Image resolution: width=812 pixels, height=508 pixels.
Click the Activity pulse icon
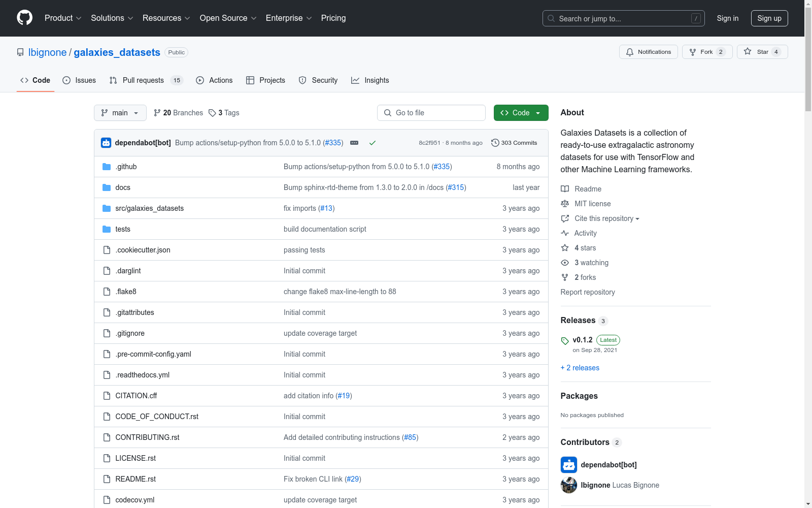pyautogui.click(x=565, y=233)
